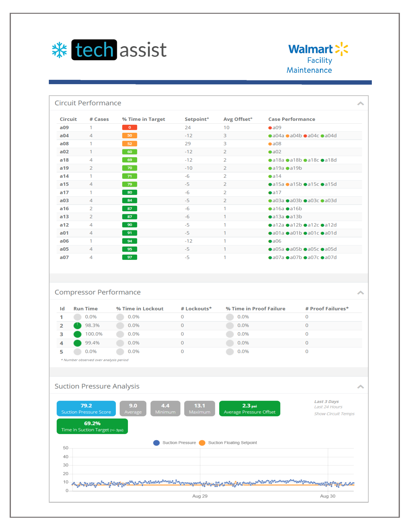The image size is (411, 532).
Task: Select the red status dot for case a09
Action: [x=270, y=127]
